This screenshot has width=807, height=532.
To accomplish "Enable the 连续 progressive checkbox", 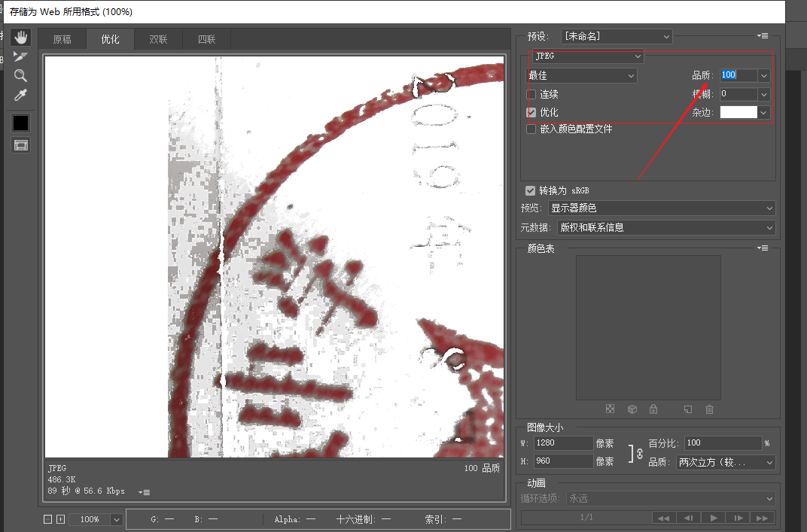I will (531, 95).
